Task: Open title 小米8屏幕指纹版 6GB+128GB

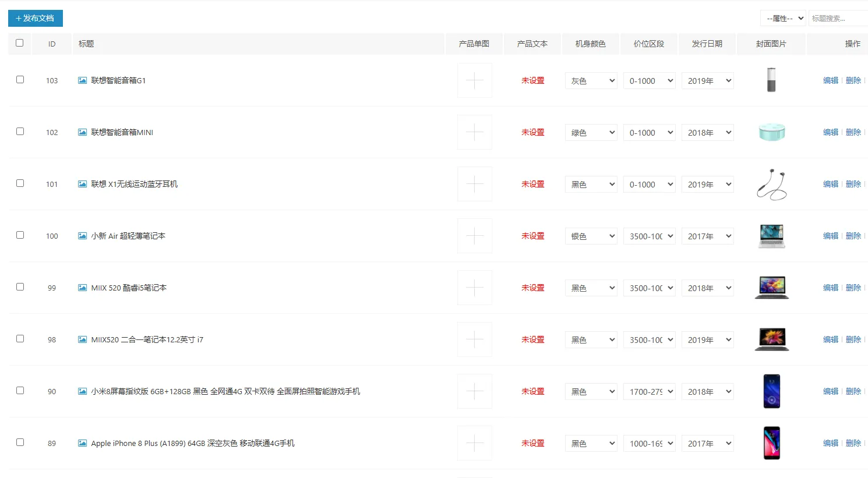Action: point(225,391)
